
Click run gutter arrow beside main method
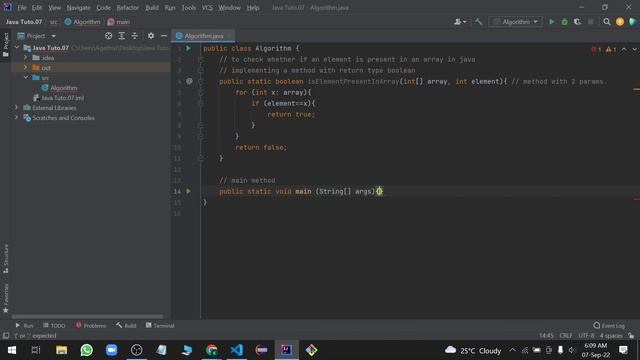(x=189, y=191)
